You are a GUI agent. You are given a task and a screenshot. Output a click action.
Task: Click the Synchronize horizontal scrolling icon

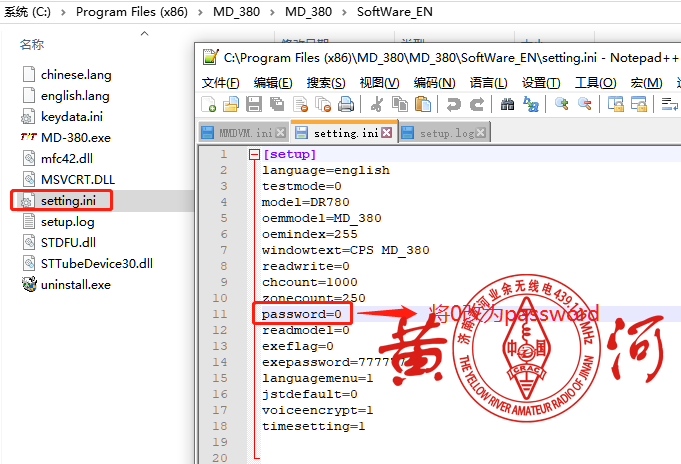pyautogui.click(x=639, y=104)
